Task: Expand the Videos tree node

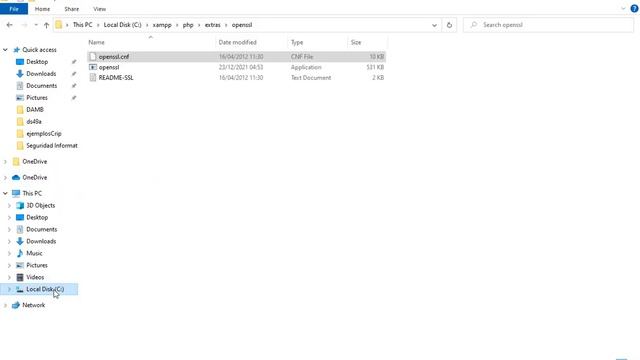Action: [x=9, y=278]
